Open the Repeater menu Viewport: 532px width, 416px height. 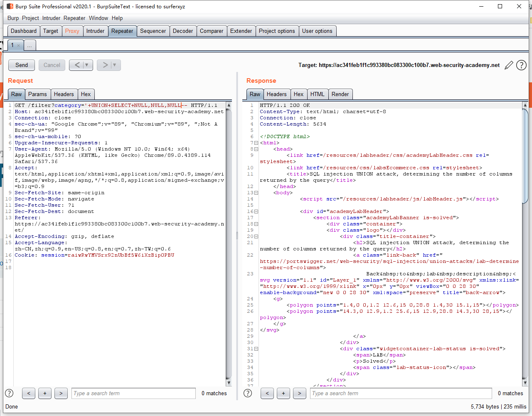(x=74, y=18)
